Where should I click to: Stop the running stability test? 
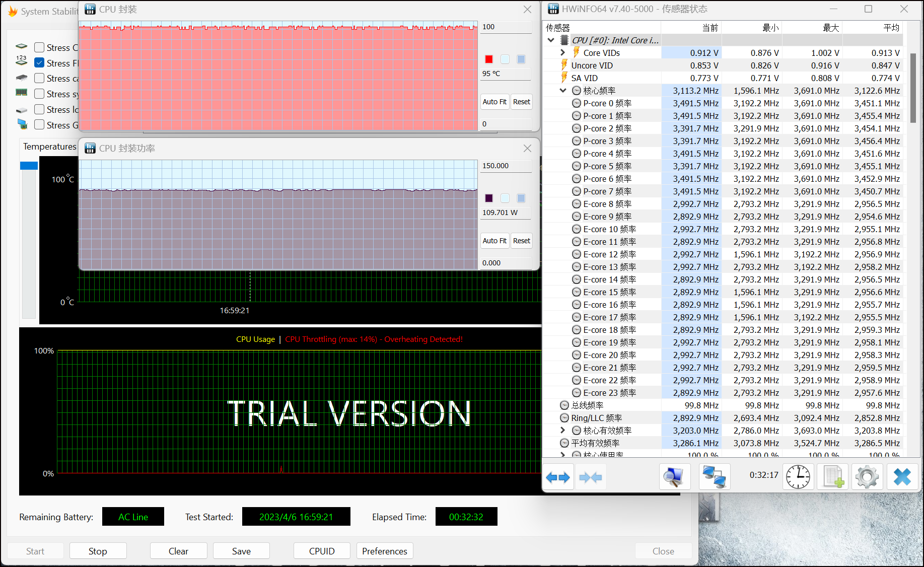click(98, 551)
